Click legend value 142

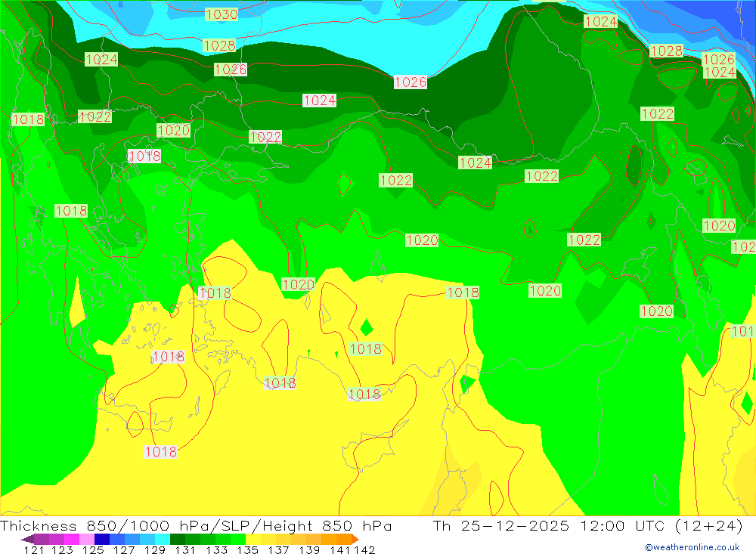point(364,549)
